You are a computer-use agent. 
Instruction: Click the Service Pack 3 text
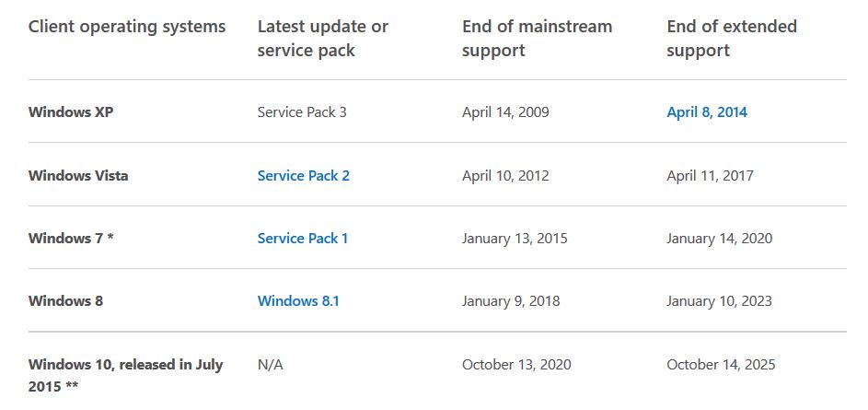coord(302,112)
